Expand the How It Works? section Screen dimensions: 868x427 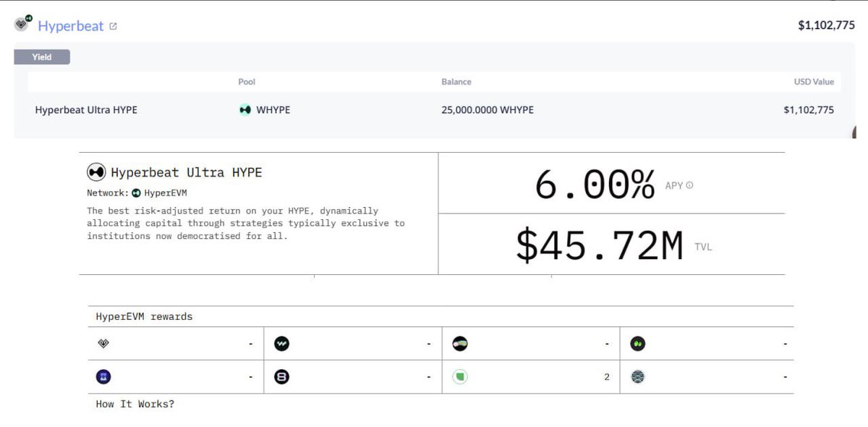(135, 404)
